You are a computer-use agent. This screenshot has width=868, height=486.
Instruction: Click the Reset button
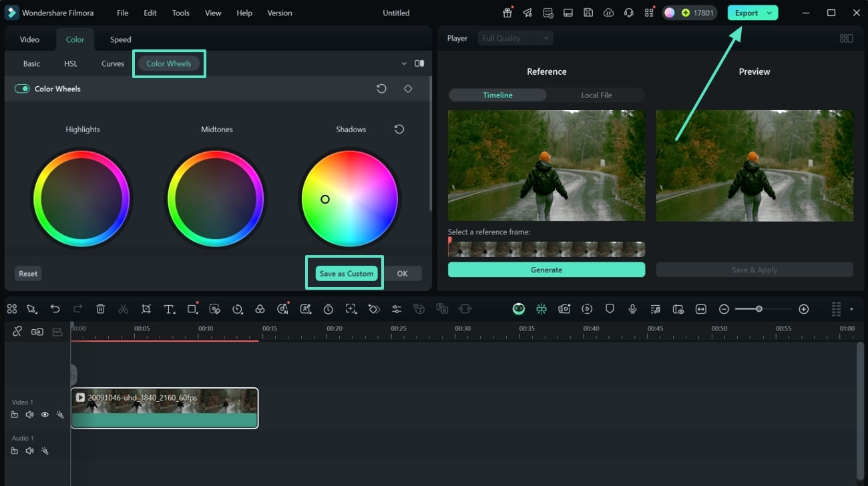pyautogui.click(x=28, y=274)
